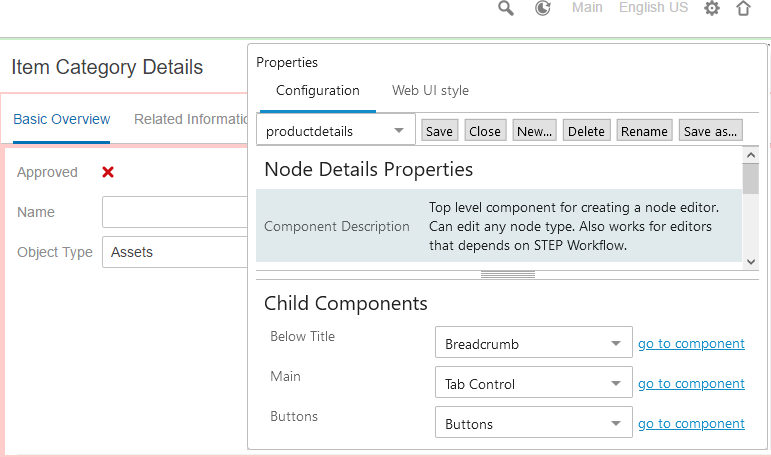Click the Delete button

pyautogui.click(x=586, y=131)
